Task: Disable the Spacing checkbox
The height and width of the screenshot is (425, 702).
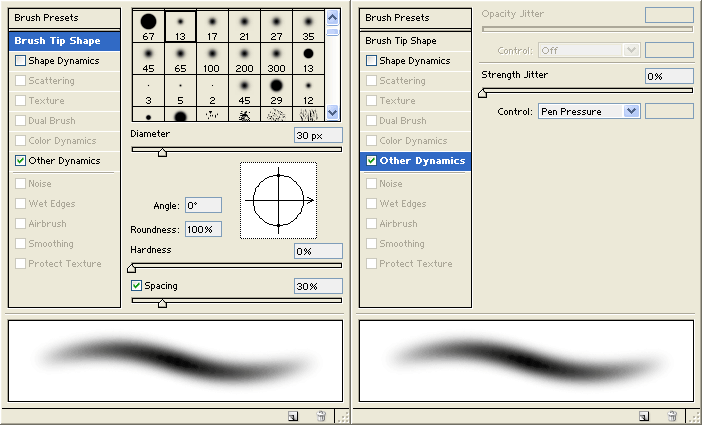Action: point(137,285)
